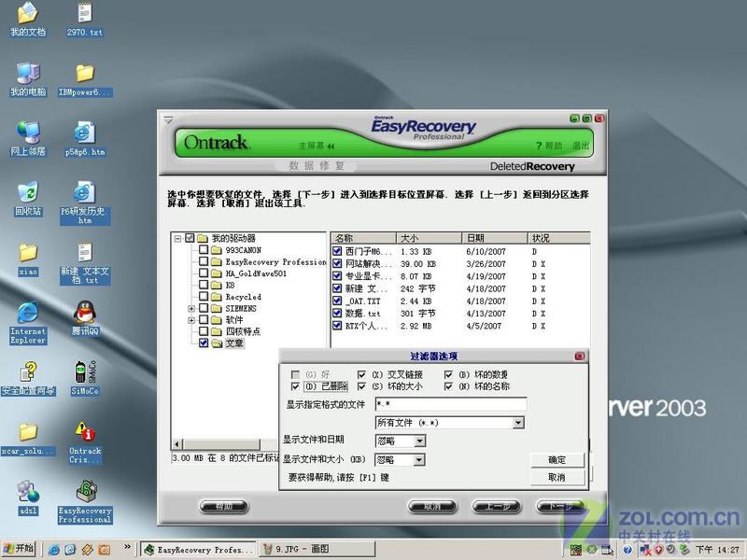Open the 所有文件 (*.*) file type dropdown
The width and height of the screenshot is (747, 560).
518,423
